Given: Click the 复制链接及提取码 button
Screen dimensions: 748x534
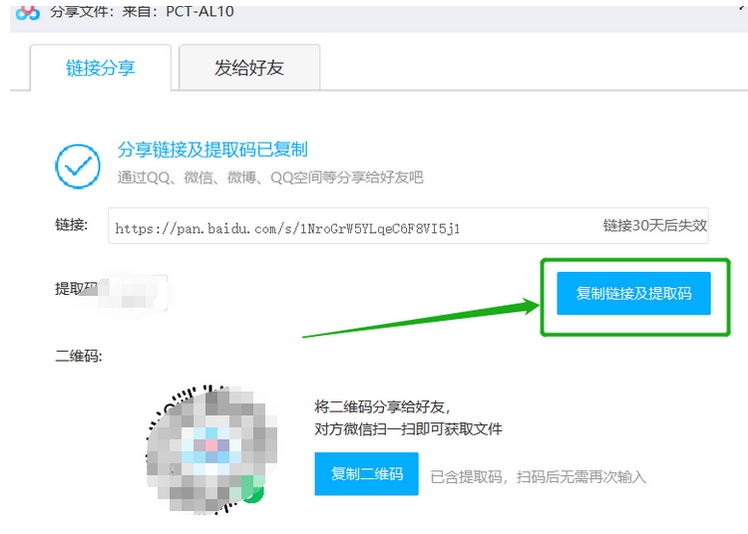Looking at the screenshot, I should (x=634, y=293).
